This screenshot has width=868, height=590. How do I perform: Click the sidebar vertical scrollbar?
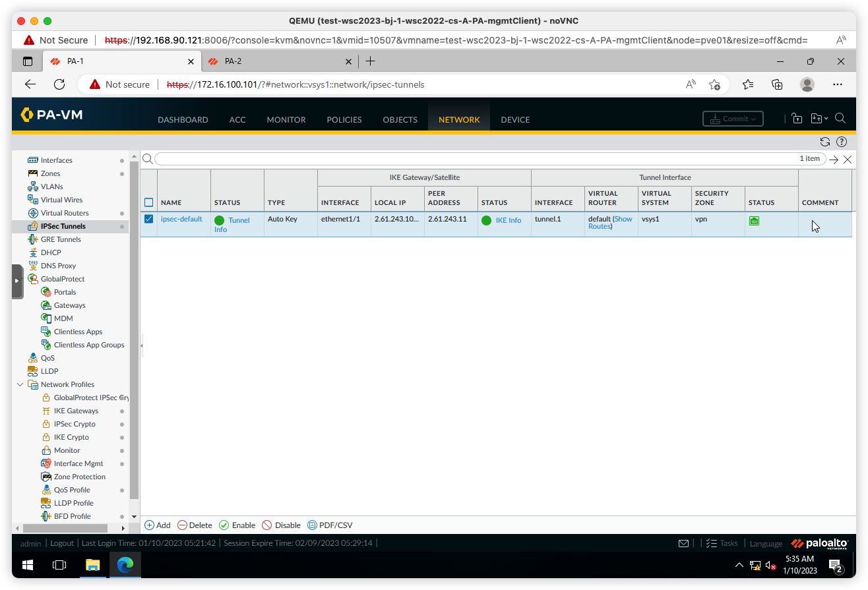pos(135,330)
